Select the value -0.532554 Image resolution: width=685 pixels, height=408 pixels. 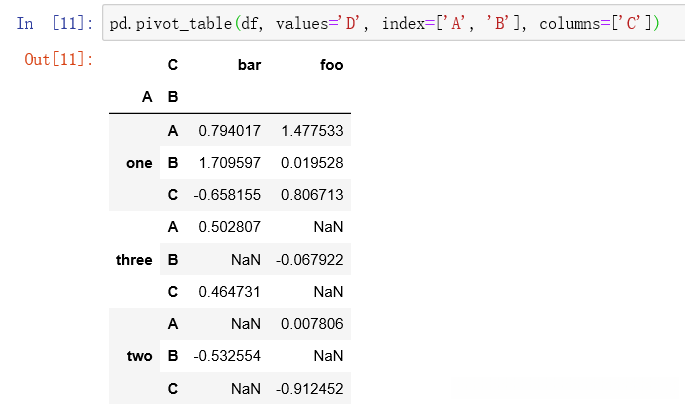227,357
